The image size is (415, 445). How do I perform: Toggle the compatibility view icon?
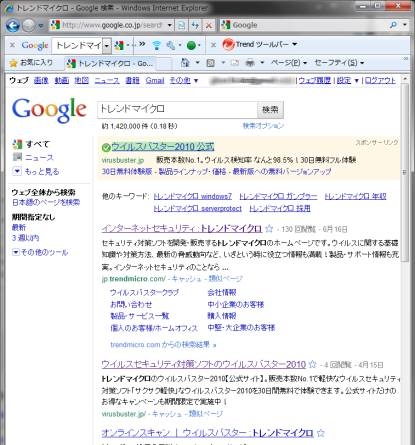point(181,25)
